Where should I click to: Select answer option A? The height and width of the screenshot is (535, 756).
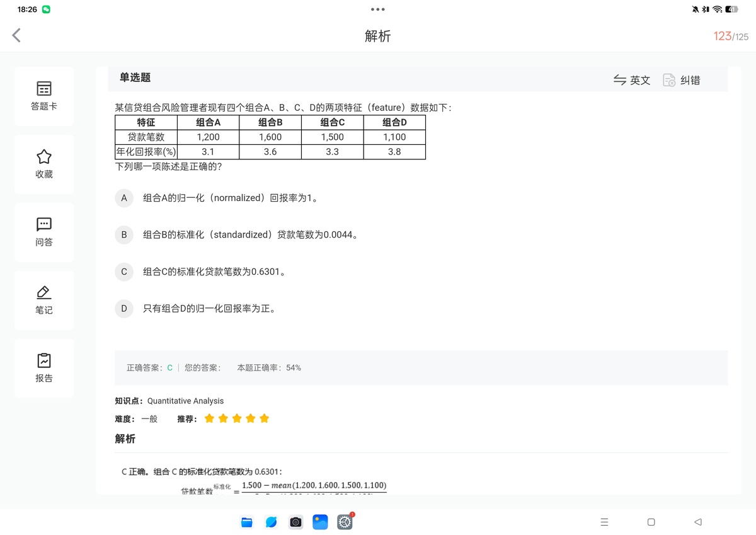point(124,198)
